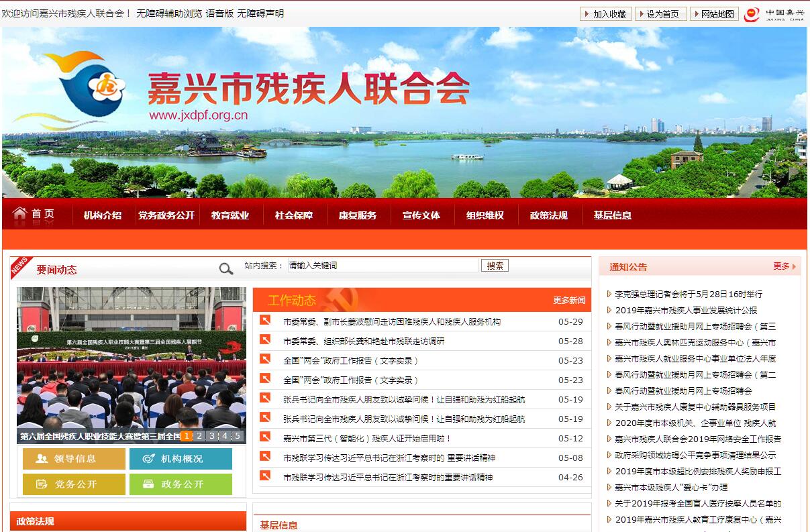
Task: Open the 2019年嘉兴市残疾人事业发展统计公报 notice
Action: pos(686,310)
